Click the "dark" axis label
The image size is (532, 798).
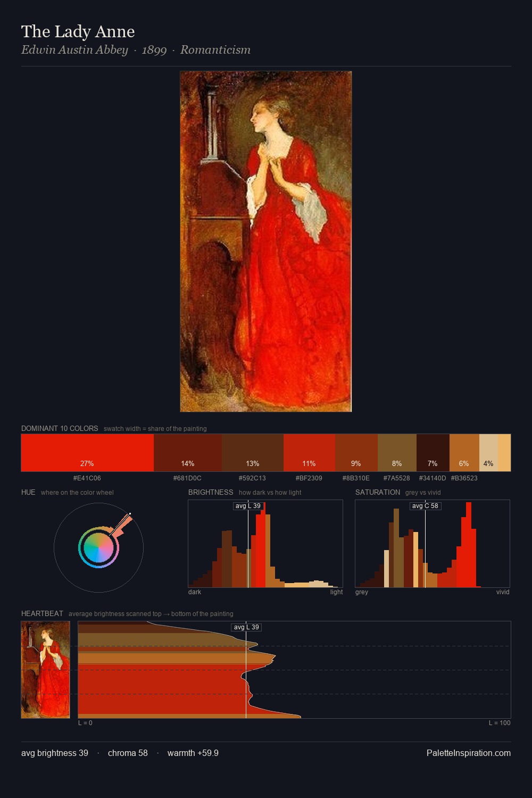[x=195, y=592]
